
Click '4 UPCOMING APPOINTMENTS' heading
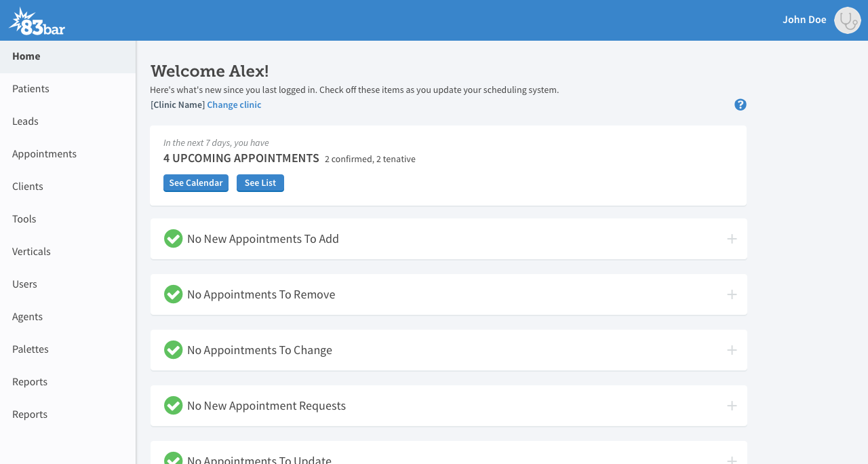pos(241,158)
